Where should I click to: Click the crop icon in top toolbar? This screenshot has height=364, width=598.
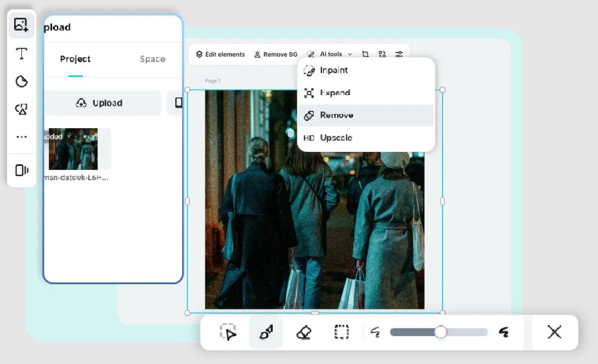coord(365,54)
